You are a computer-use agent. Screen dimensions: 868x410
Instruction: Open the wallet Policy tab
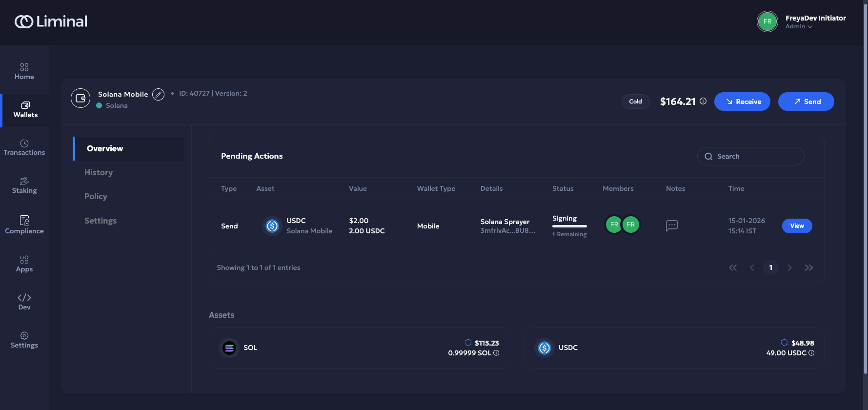96,196
